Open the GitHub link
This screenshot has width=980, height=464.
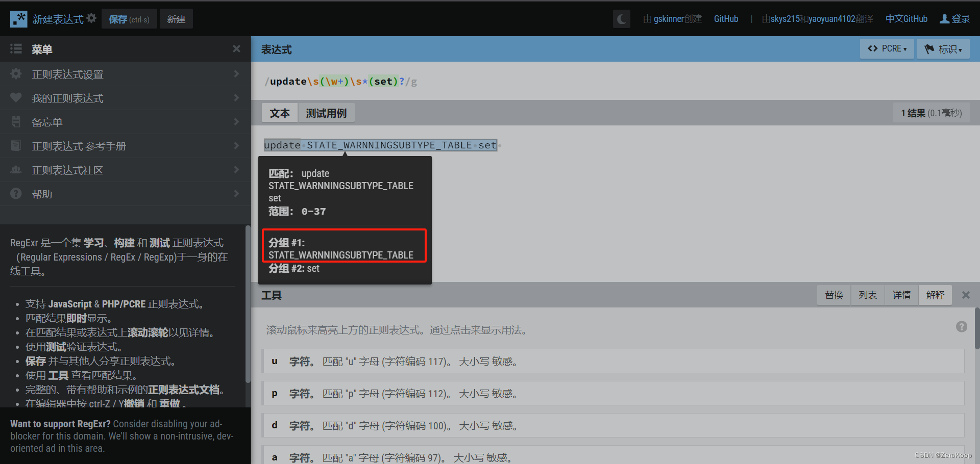(x=726, y=19)
